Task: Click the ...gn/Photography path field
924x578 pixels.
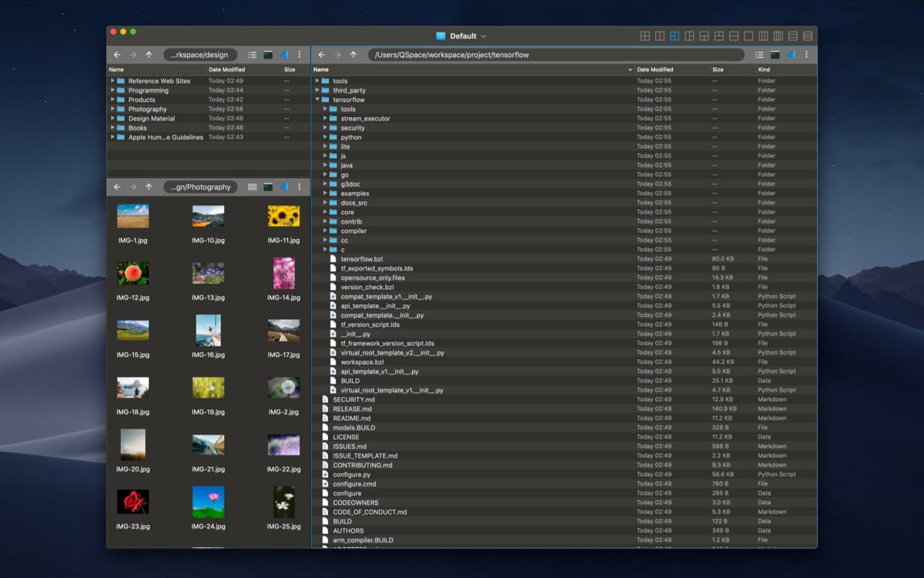Action: [x=200, y=187]
